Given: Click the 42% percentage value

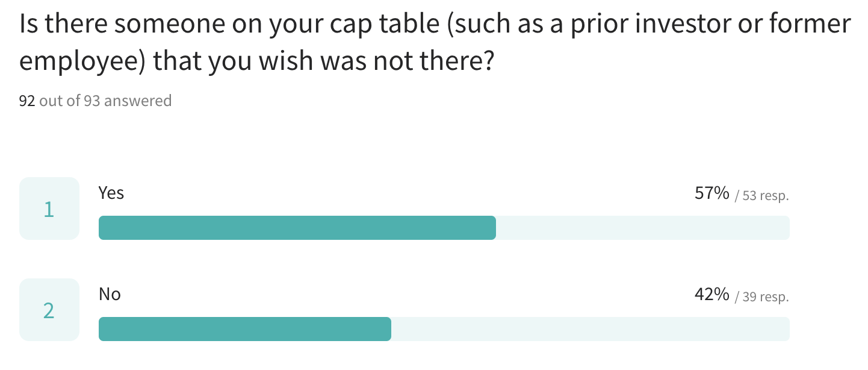Looking at the screenshot, I should tap(711, 295).
